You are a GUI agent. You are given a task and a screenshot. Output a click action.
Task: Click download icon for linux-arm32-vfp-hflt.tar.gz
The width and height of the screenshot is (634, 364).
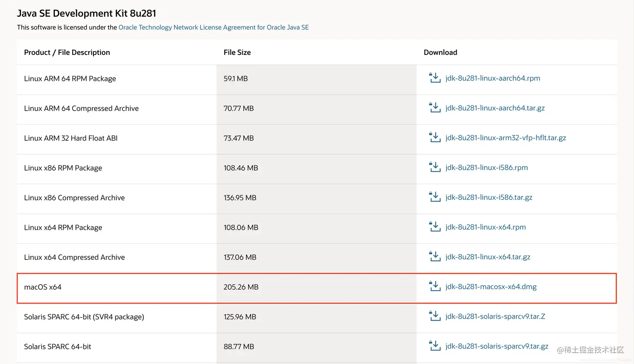[x=435, y=137]
